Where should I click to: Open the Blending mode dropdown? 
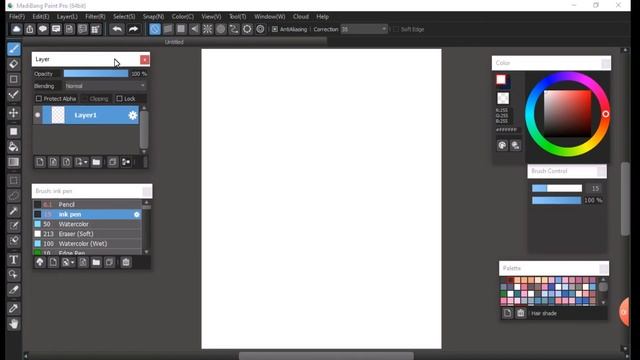(105, 86)
